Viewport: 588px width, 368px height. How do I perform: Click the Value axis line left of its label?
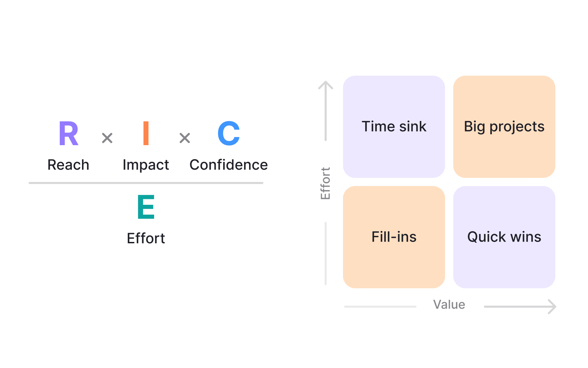(380, 307)
